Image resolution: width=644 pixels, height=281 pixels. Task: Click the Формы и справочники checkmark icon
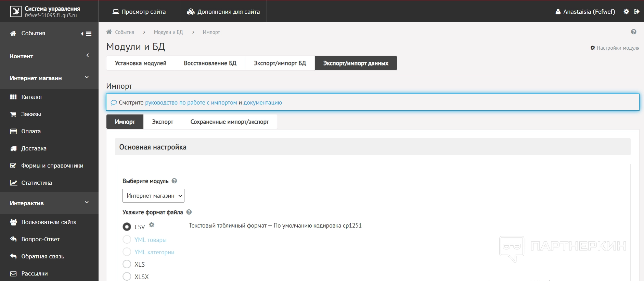(x=13, y=166)
